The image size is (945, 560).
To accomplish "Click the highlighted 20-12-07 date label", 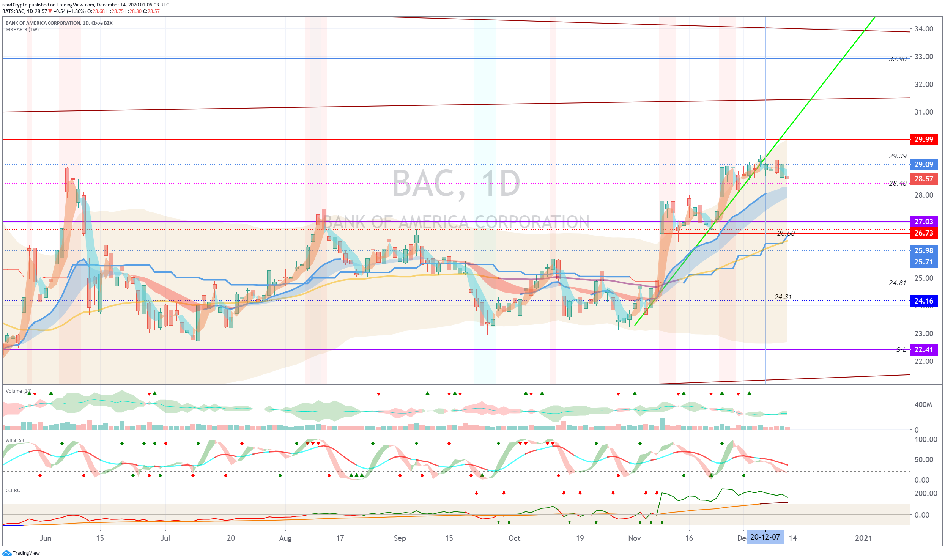I will [x=765, y=537].
